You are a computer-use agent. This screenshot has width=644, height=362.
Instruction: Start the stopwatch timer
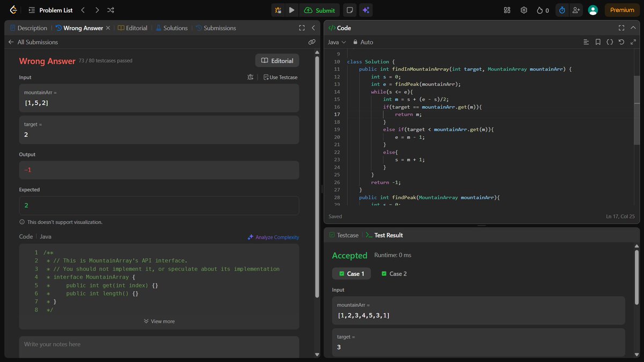tap(561, 10)
